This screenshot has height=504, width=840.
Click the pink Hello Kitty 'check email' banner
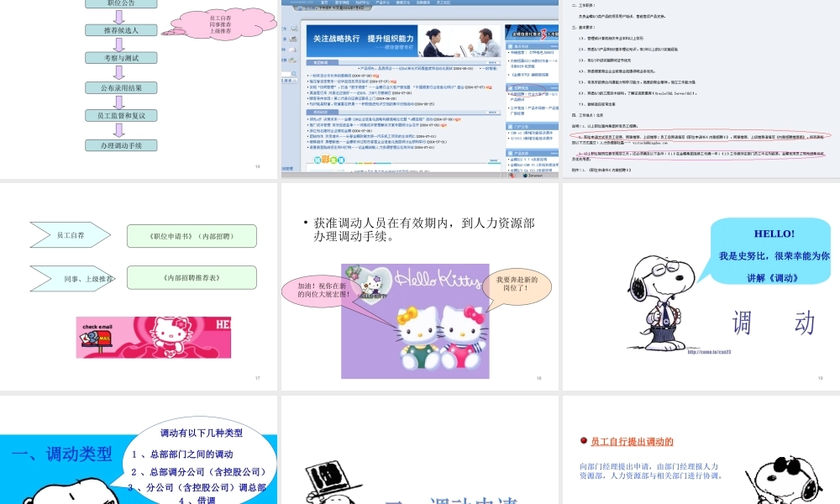coord(153,338)
